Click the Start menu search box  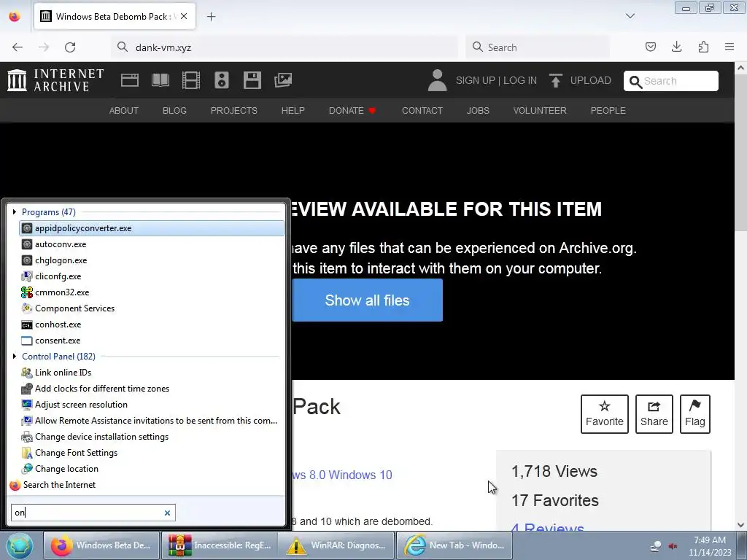point(93,513)
